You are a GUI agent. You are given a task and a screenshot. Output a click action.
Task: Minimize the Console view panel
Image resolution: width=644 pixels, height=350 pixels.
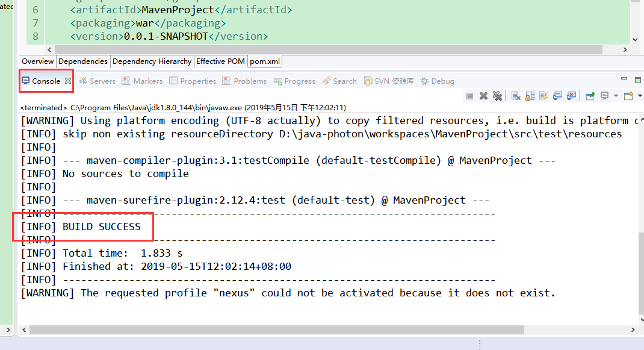pos(624,78)
